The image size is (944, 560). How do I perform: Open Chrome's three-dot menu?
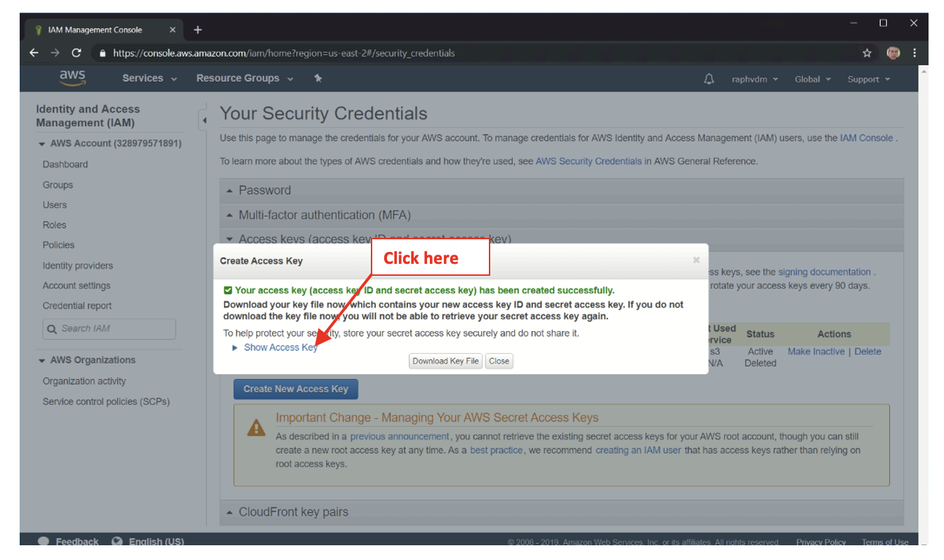[x=914, y=53]
